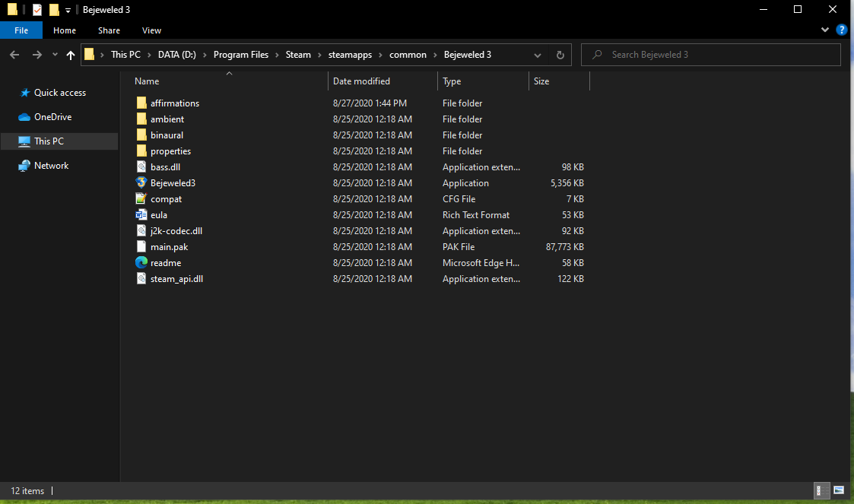
Task: Go forward with the Forward arrow
Action: click(x=37, y=55)
